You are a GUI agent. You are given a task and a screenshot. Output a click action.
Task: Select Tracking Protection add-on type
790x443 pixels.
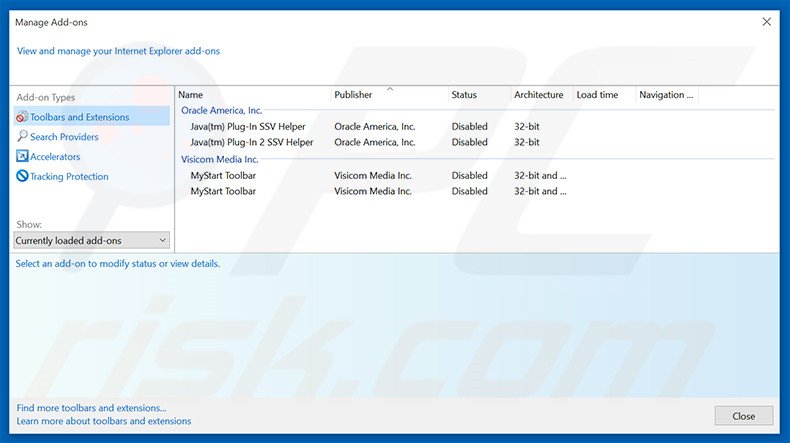[x=69, y=176]
